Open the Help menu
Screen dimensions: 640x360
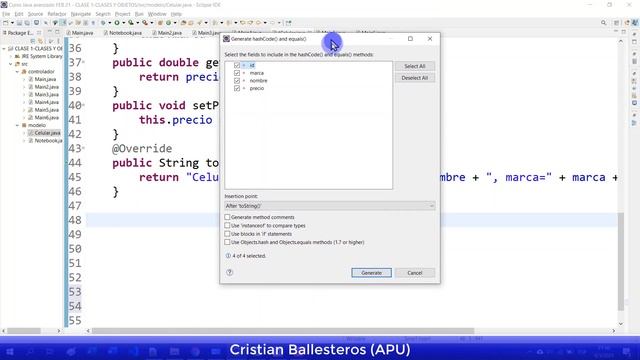[x=176, y=14]
